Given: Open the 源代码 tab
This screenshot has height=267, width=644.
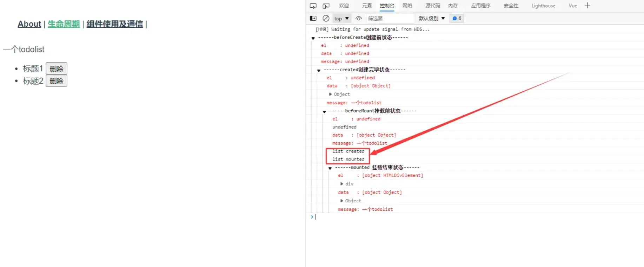Looking at the screenshot, I should point(432,6).
